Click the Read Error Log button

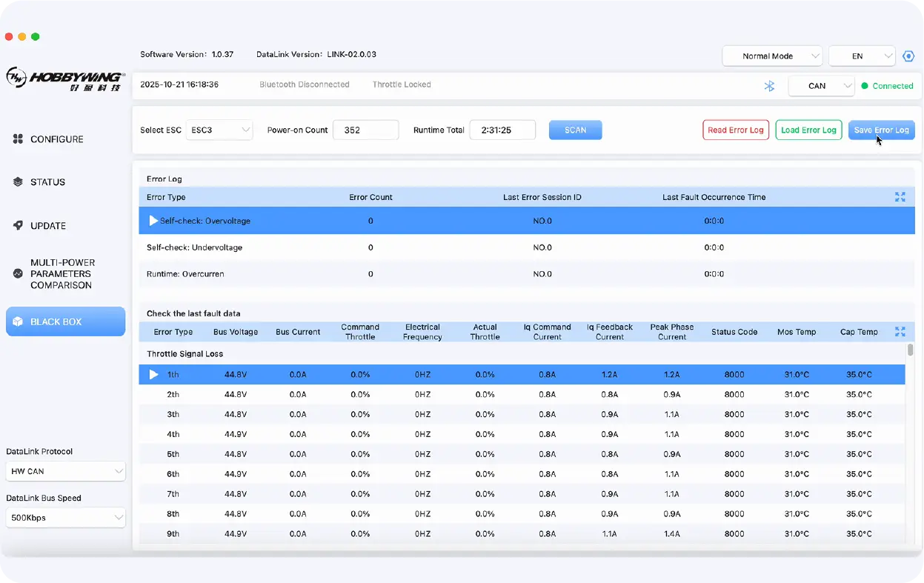[x=735, y=130]
